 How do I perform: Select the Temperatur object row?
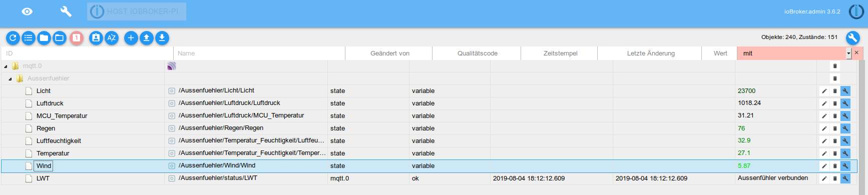[x=428, y=153]
